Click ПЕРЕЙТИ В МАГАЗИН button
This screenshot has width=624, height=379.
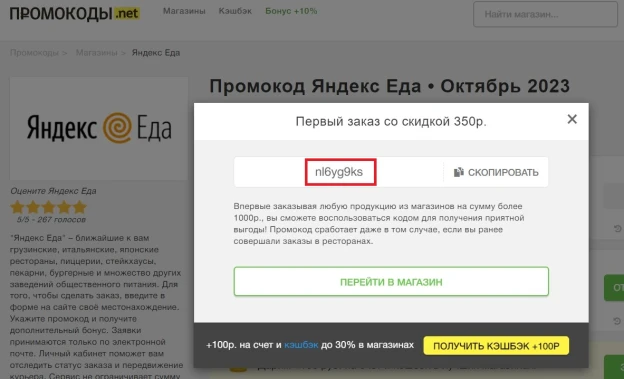[391, 281]
